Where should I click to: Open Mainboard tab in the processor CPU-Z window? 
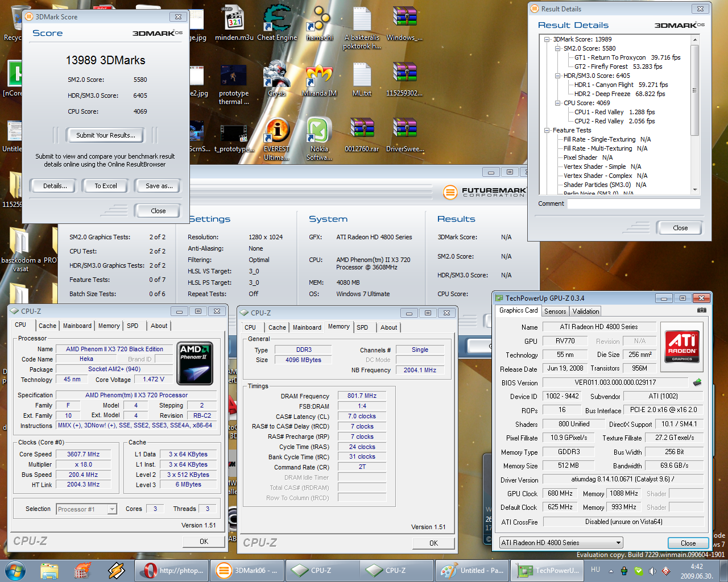coord(77,326)
